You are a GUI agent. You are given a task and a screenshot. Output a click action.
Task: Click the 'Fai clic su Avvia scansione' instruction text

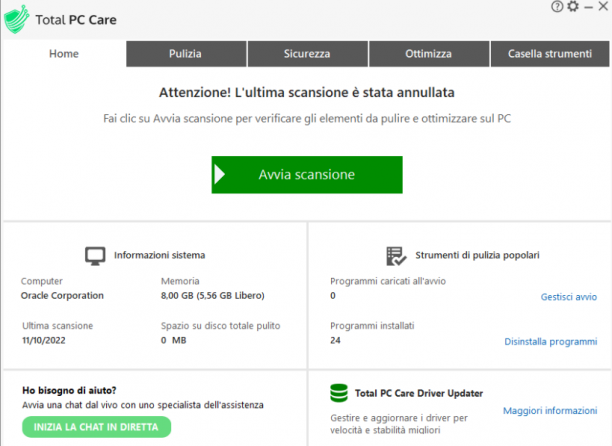[307, 119]
